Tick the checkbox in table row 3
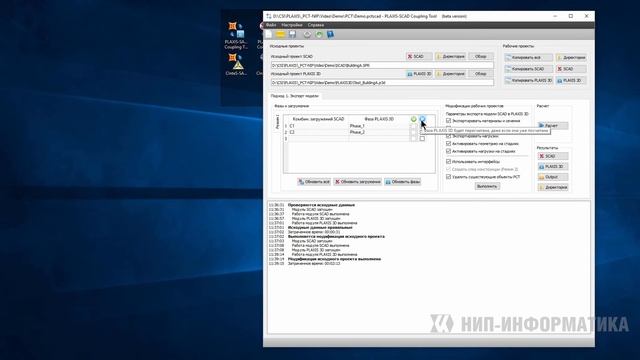Image resolution: width=640 pixels, height=360 pixels. click(x=422, y=139)
